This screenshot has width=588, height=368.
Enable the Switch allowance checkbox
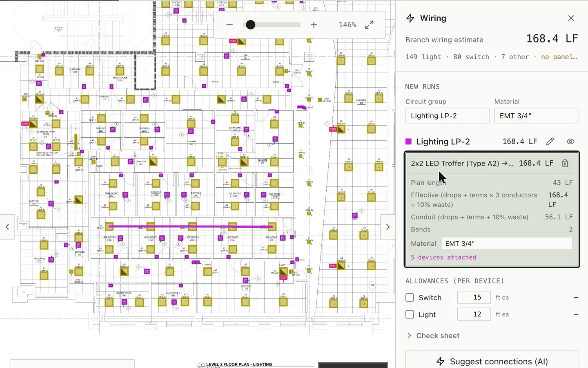coord(410,298)
